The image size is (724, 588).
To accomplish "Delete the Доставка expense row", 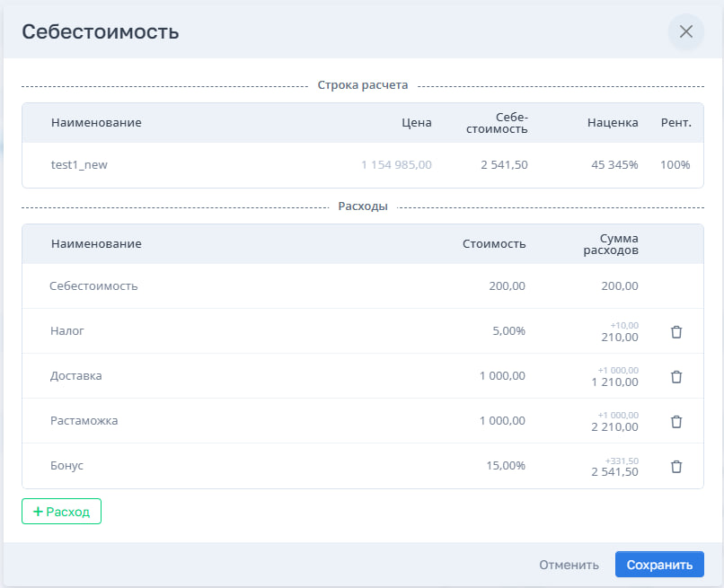I will coord(676,376).
